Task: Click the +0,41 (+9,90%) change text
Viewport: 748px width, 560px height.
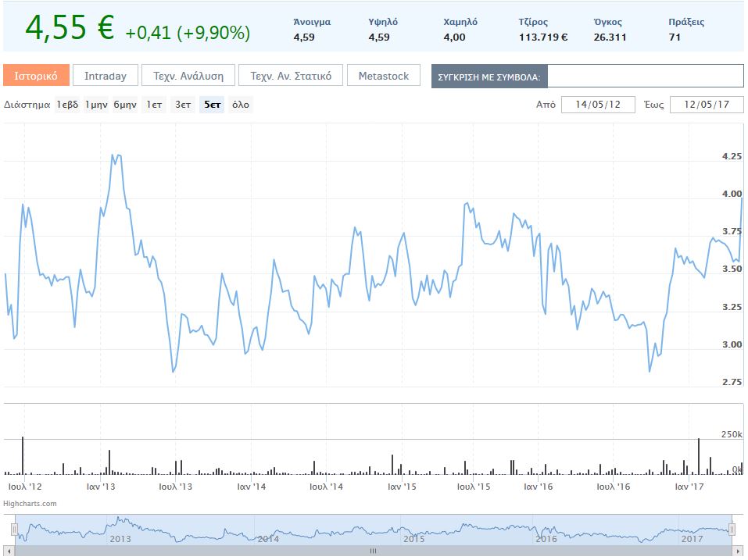Action: [x=188, y=32]
